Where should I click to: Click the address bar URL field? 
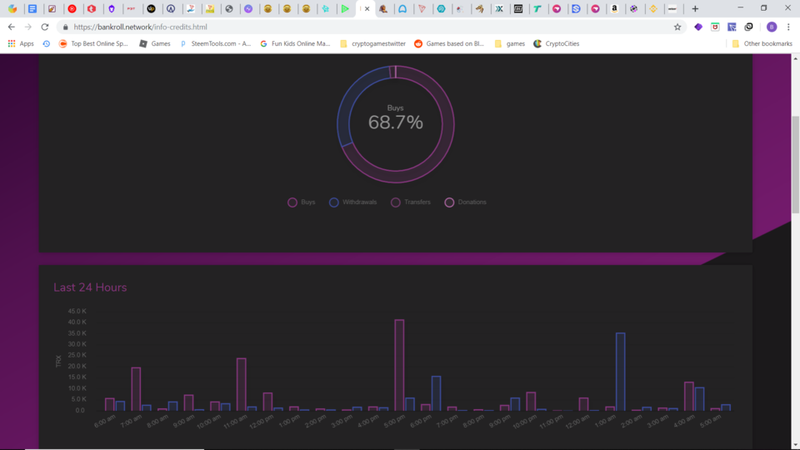[367, 27]
